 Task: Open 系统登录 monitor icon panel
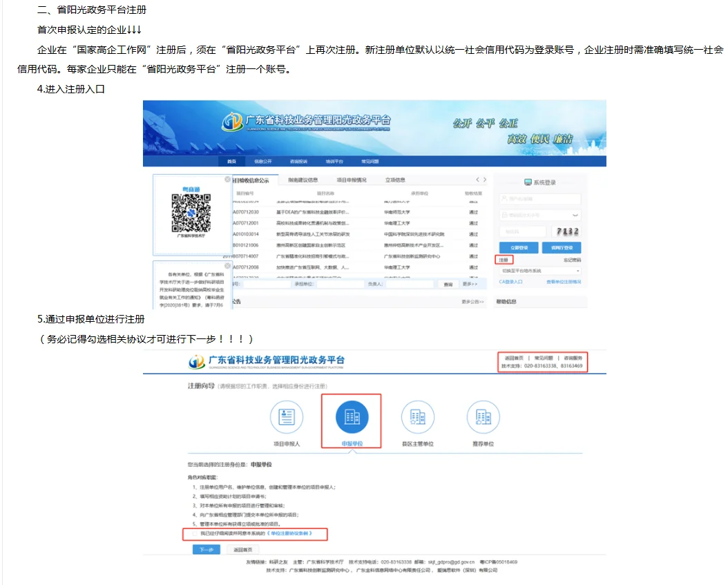[x=528, y=181]
